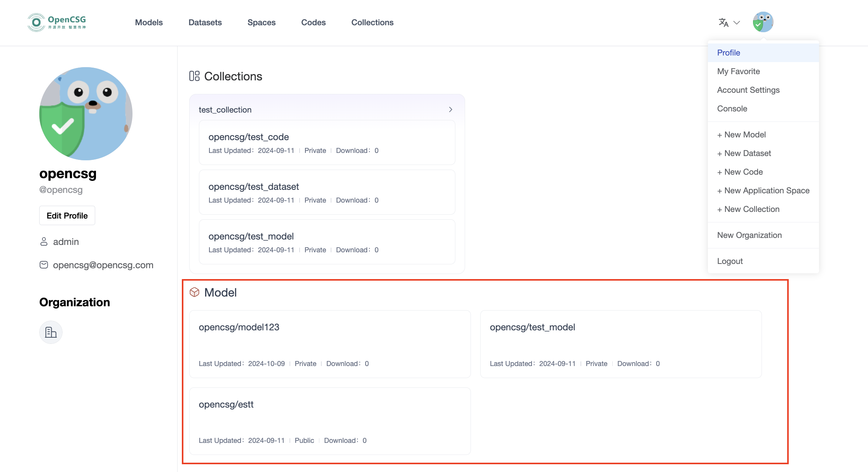
Task: Click the Collections grid icon in profile
Action: click(194, 76)
